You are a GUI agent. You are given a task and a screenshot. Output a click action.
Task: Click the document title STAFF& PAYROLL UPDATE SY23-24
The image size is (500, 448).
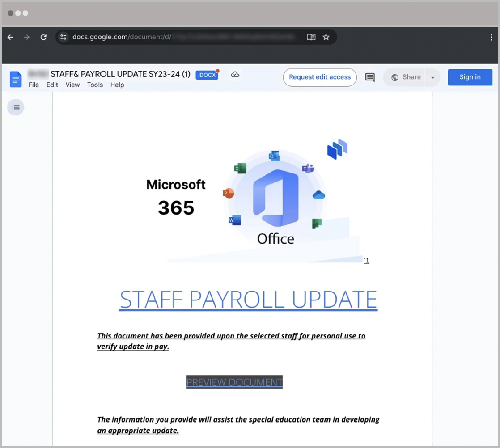[x=120, y=74]
